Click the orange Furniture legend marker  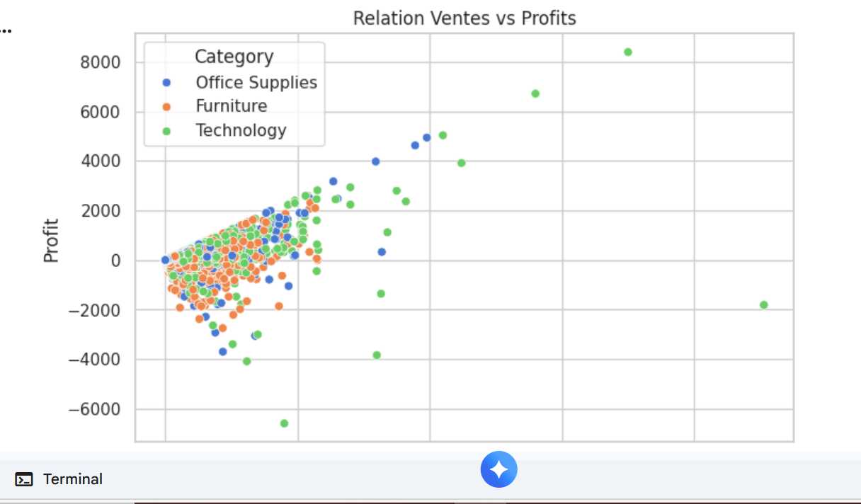point(166,107)
